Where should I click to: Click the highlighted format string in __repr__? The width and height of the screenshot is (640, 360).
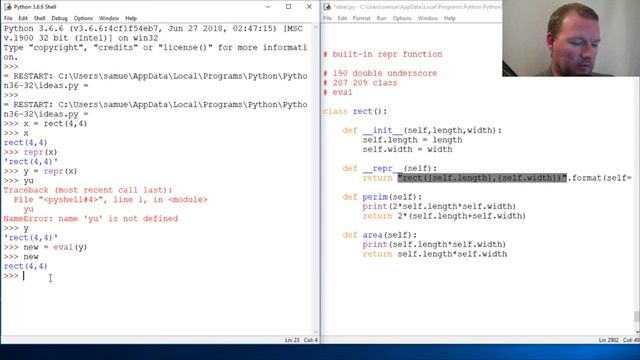[482, 178]
